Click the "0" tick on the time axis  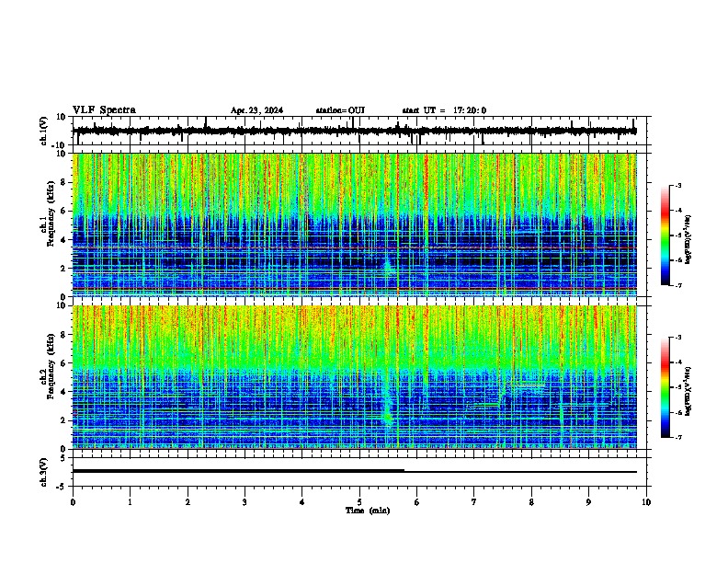[73, 502]
